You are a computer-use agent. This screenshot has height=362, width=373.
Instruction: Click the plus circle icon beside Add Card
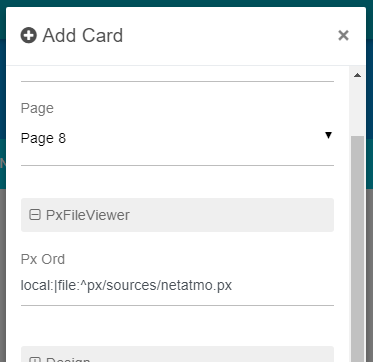click(29, 35)
